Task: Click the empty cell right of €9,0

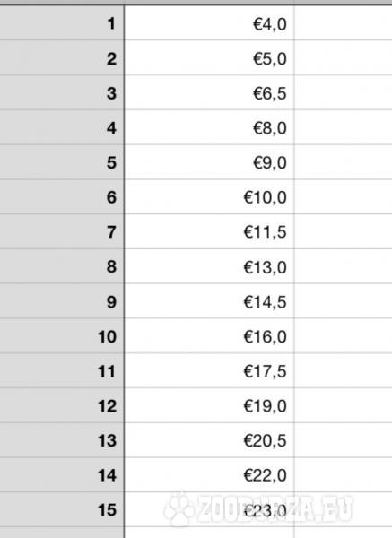Action: 344,162
